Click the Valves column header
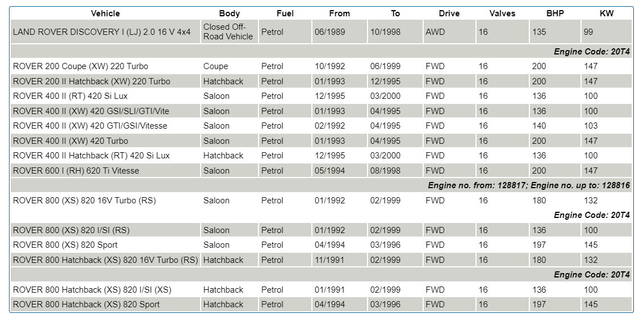The image size is (644, 323). point(502,13)
